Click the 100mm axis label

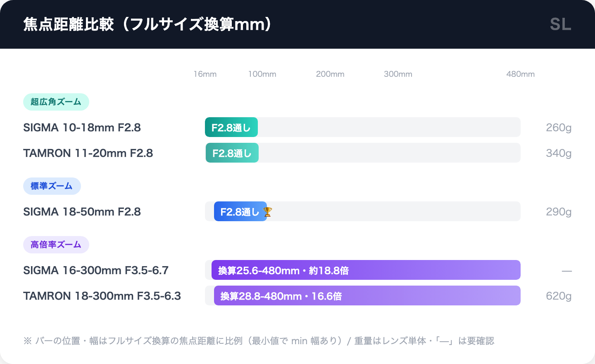tap(262, 74)
